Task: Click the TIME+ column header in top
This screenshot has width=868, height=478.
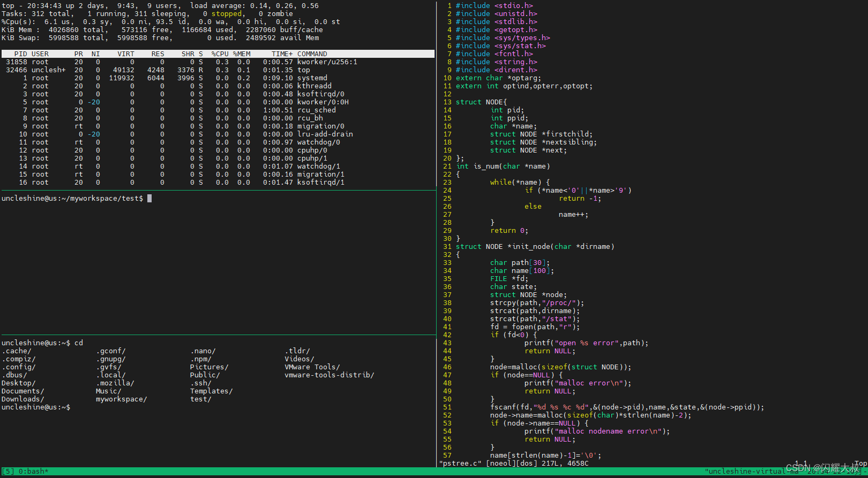Action: 282,54
